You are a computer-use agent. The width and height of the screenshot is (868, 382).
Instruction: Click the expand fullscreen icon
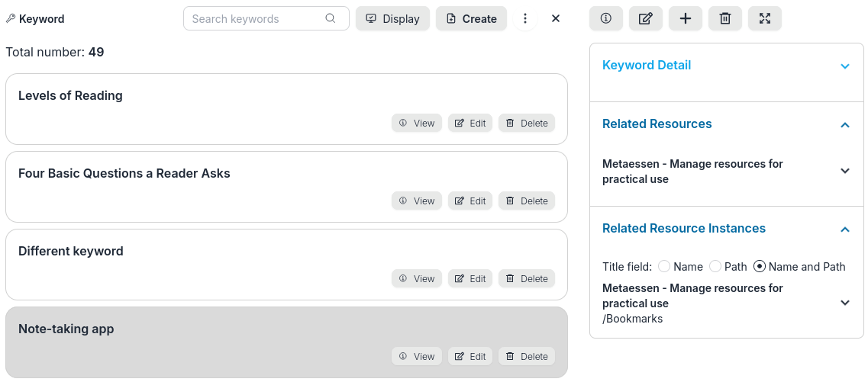point(765,18)
